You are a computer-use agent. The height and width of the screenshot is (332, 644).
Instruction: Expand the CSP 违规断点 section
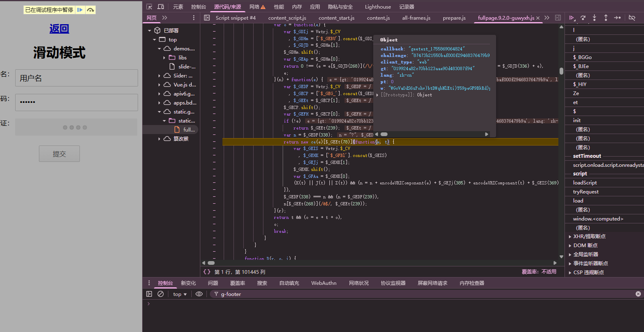tap(570, 273)
